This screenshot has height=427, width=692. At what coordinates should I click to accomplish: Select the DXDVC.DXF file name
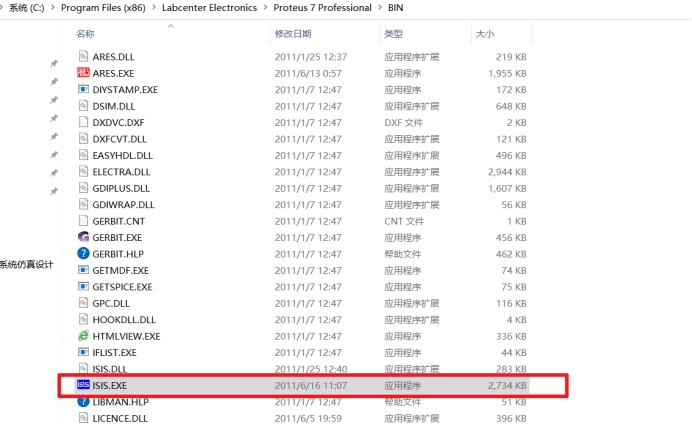click(118, 122)
